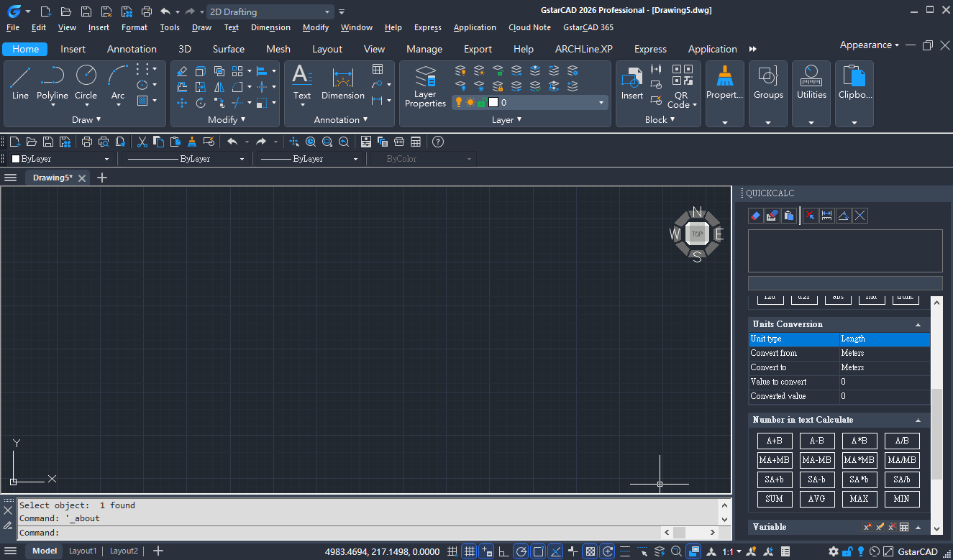Open the QR Code tool
The height and width of the screenshot is (560, 953).
(681, 86)
